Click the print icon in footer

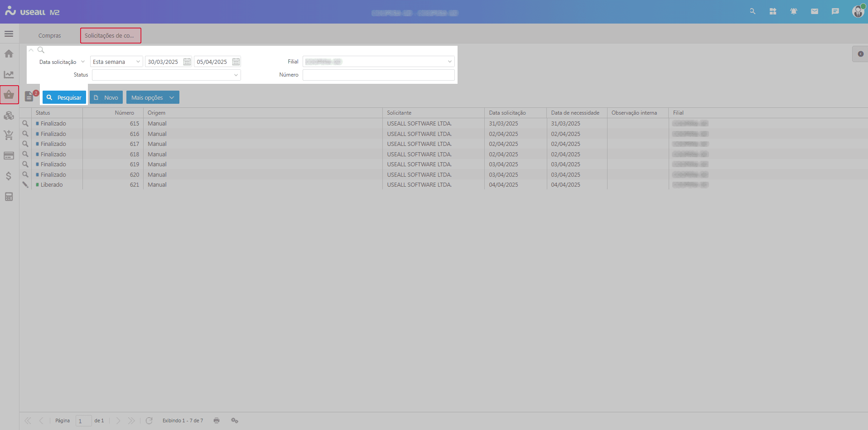coord(217,420)
